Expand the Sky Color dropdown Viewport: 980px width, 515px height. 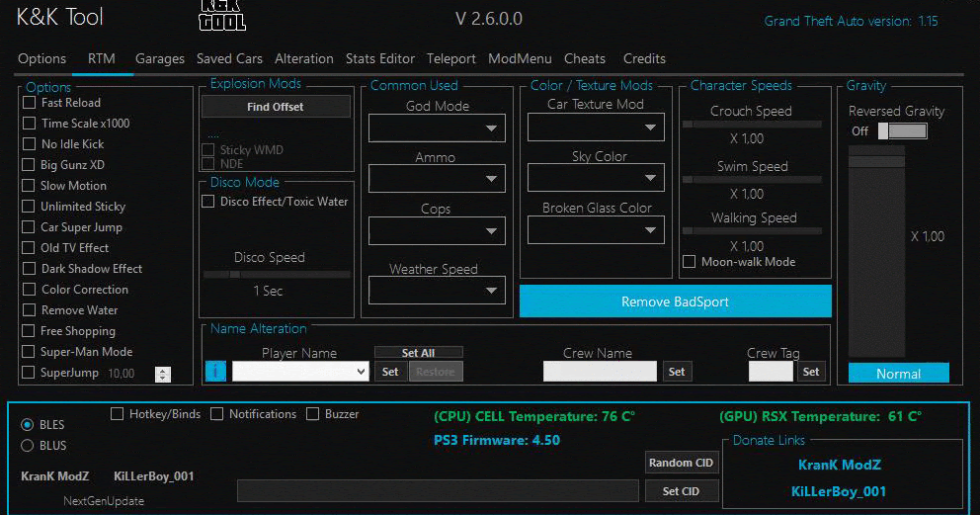pyautogui.click(x=596, y=178)
